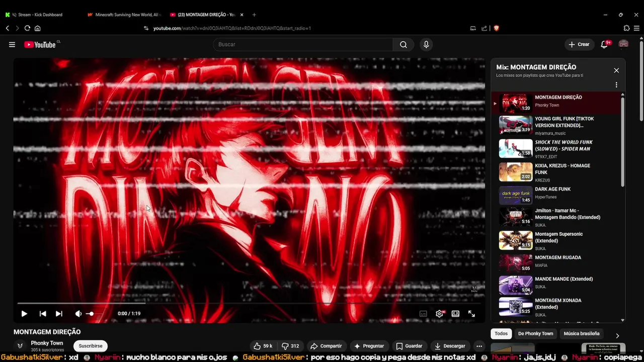Go back in the browser
This screenshot has height=362, width=644.
coord(8,28)
